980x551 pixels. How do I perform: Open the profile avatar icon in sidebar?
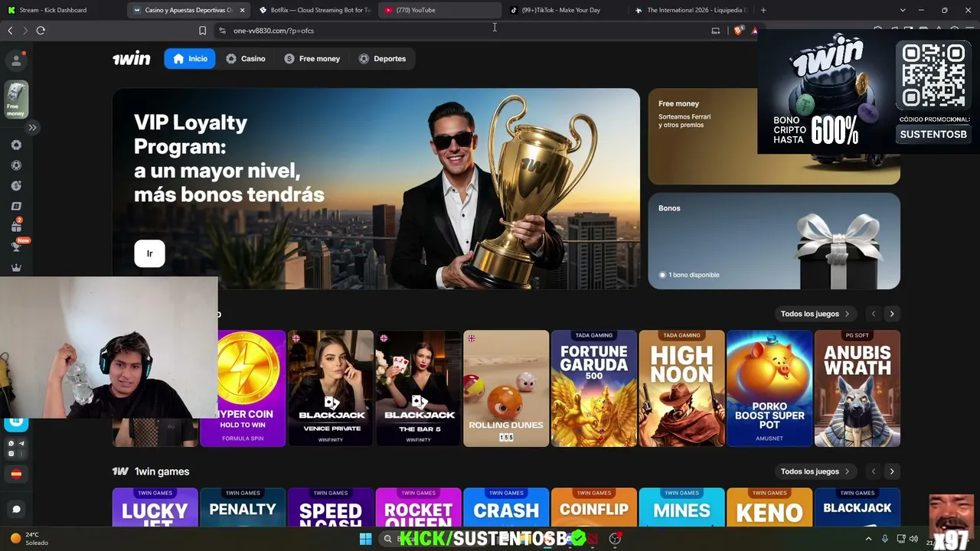[16, 60]
